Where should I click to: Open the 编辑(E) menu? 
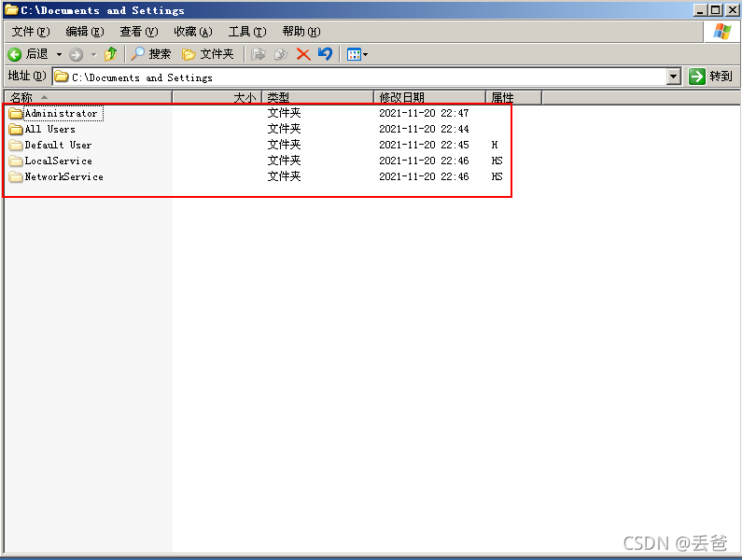[x=85, y=32]
